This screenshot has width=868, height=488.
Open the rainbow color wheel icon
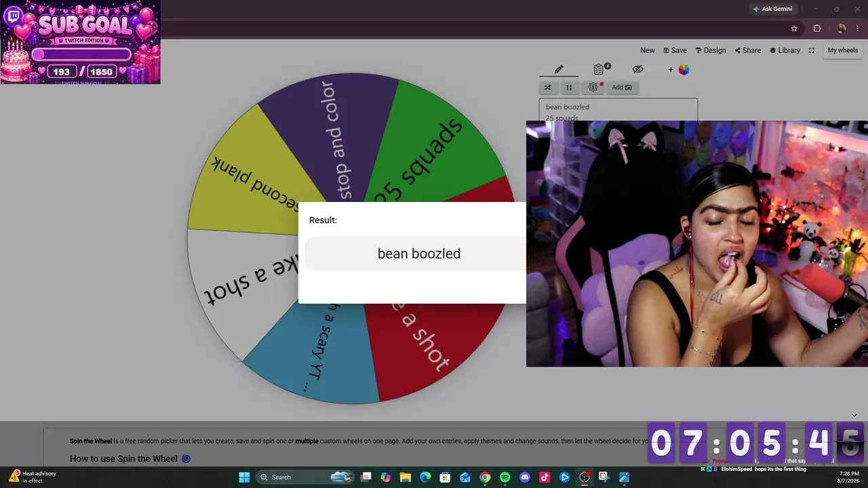point(684,69)
